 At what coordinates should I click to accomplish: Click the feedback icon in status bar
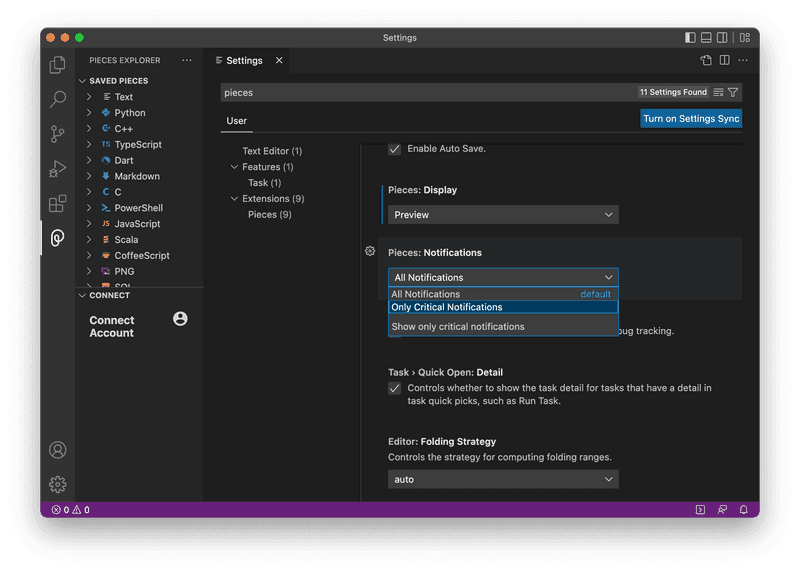click(722, 510)
